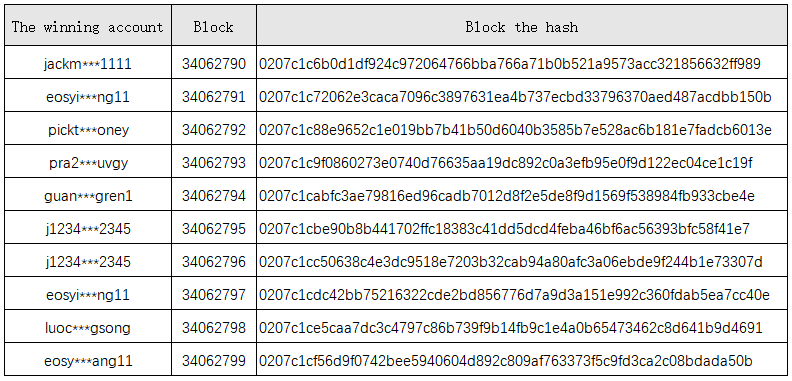Select the account pickt***oney
The height and width of the screenshot is (381, 792).
point(88,130)
